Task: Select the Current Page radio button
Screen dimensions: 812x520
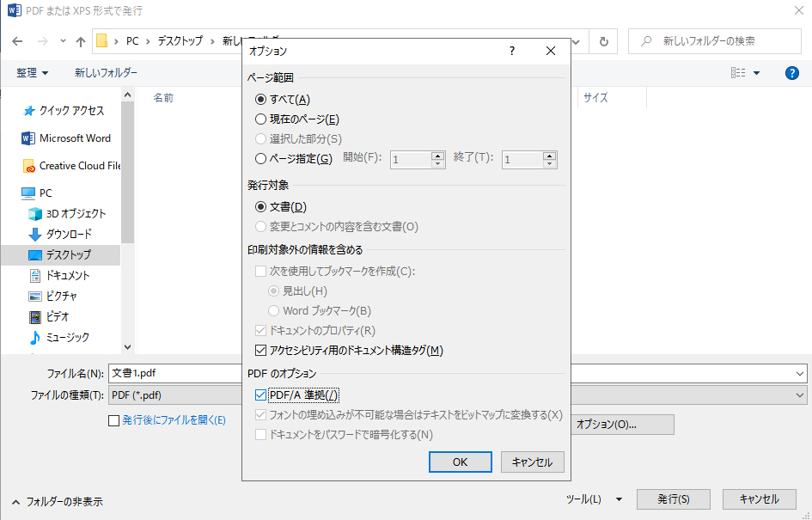Action: point(261,119)
